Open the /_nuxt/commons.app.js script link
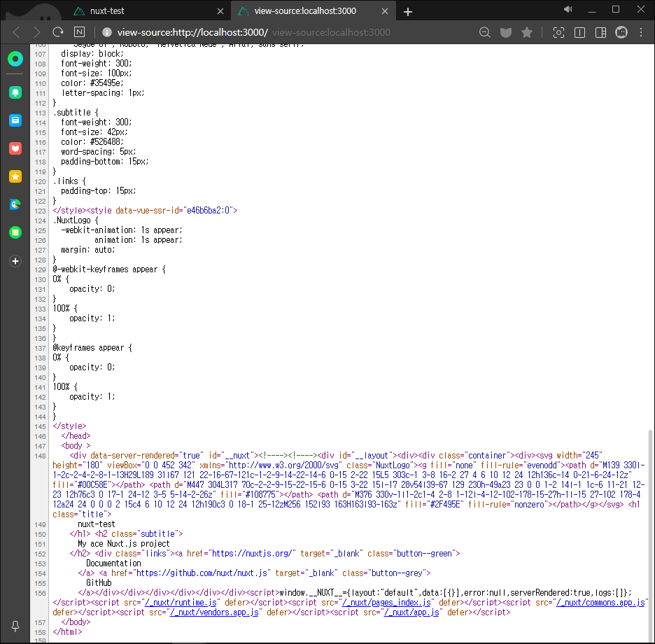 600,603
